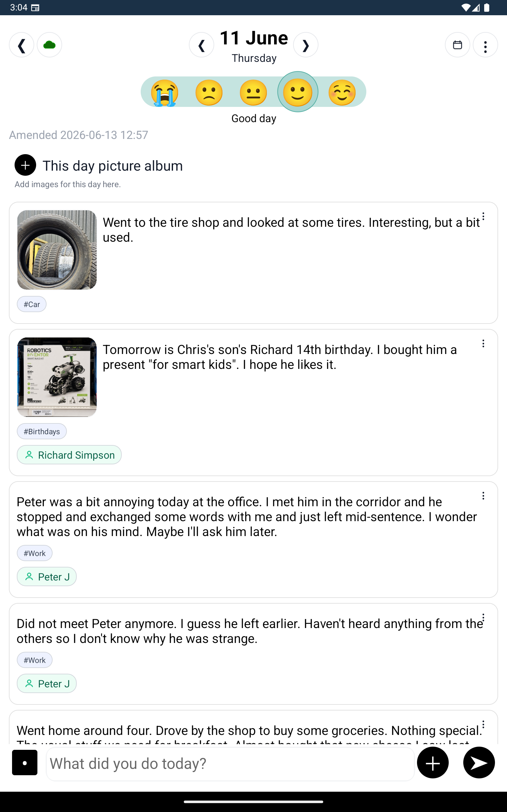Go to the previous day
The height and width of the screenshot is (812, 507).
pos(202,45)
